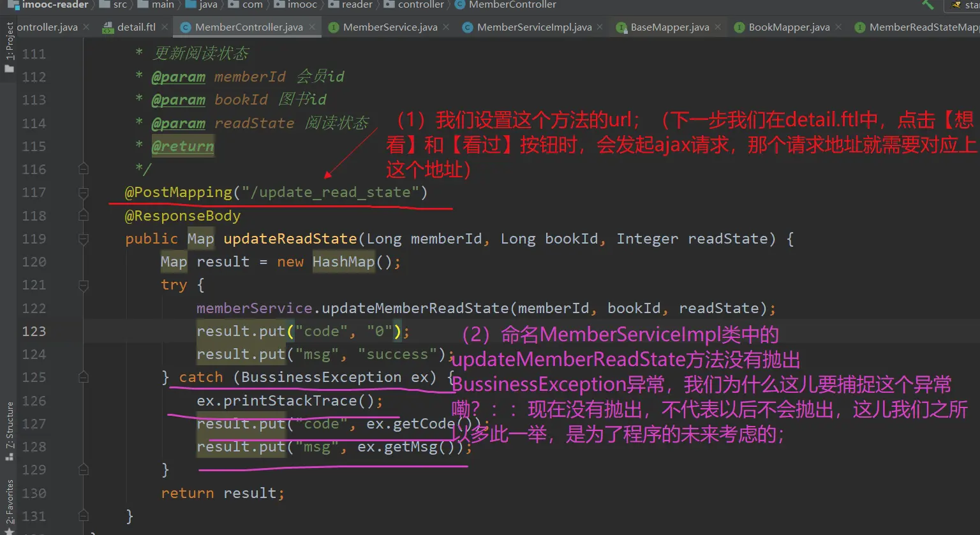Viewport: 980px width, 535px height.
Task: Click getMsg on line 128
Action: coord(410,447)
